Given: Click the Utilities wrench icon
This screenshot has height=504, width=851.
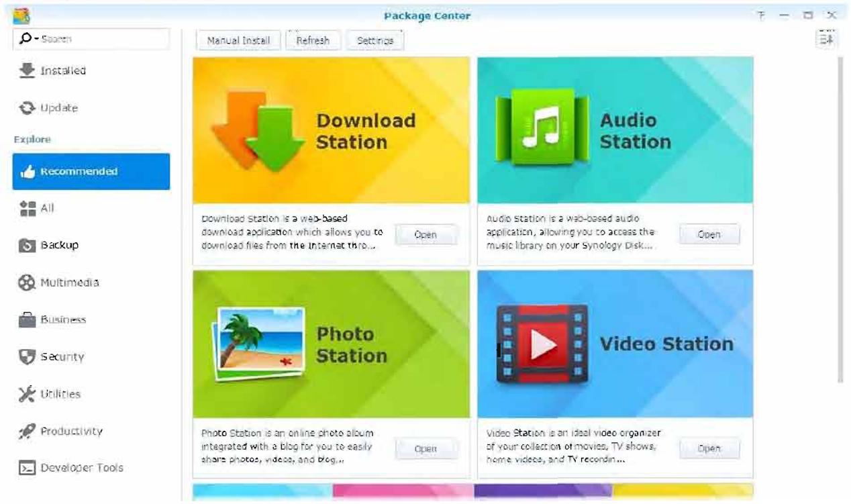Looking at the screenshot, I should [x=27, y=394].
